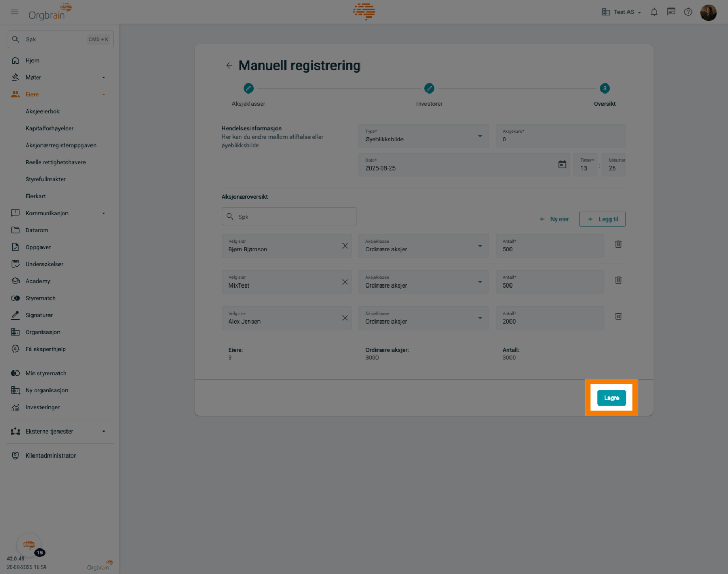728x574 pixels.
Task: Clear the Alex Jensen owner selection
Action: (x=345, y=318)
